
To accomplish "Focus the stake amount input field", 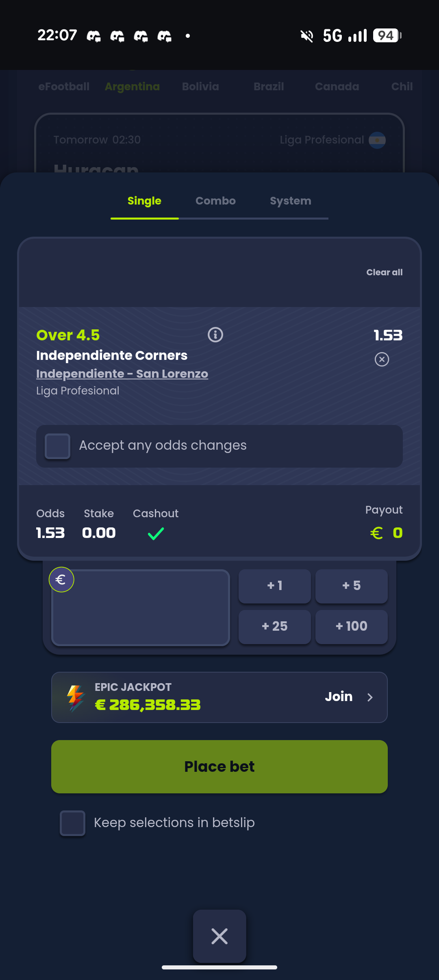I will 141,608.
